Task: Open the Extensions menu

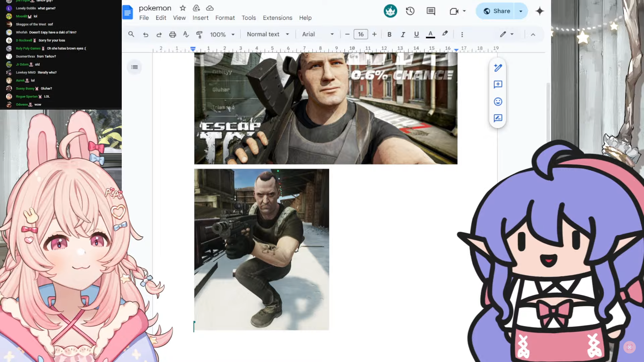Action: (277, 18)
